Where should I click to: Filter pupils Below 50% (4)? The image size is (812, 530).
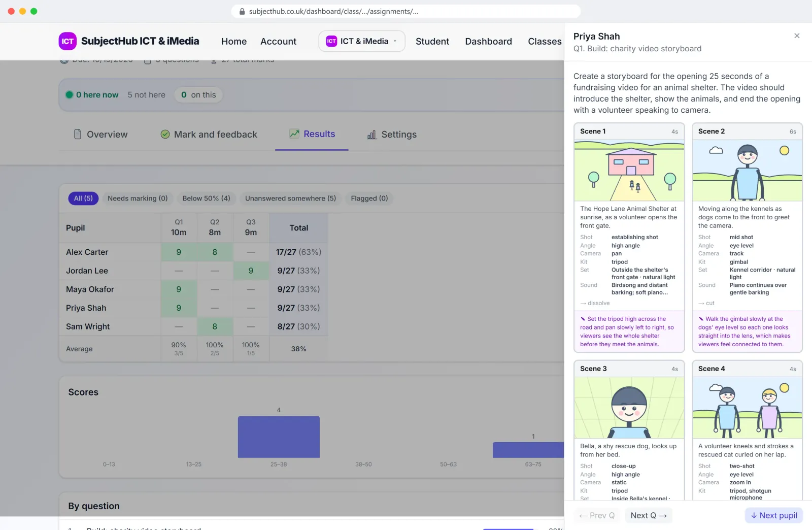click(x=206, y=198)
